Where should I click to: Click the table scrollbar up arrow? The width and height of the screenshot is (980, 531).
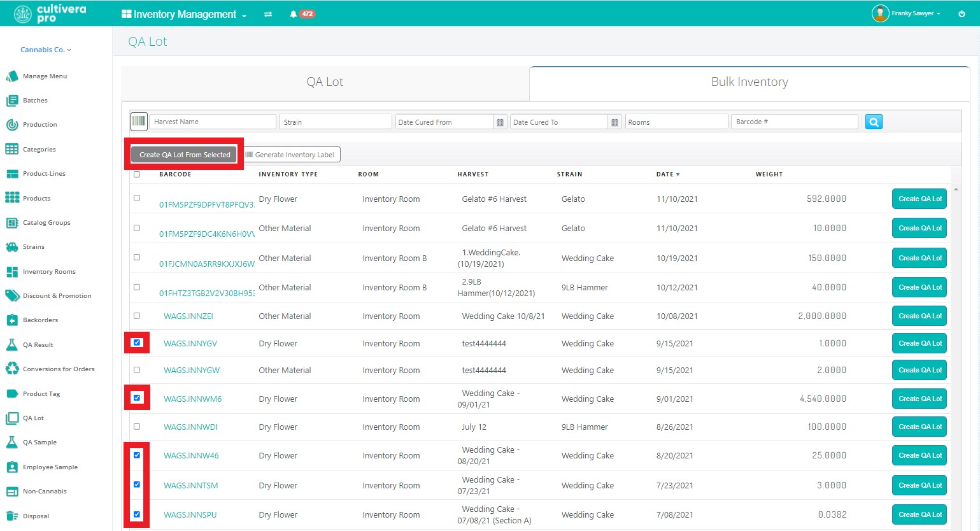click(x=956, y=190)
